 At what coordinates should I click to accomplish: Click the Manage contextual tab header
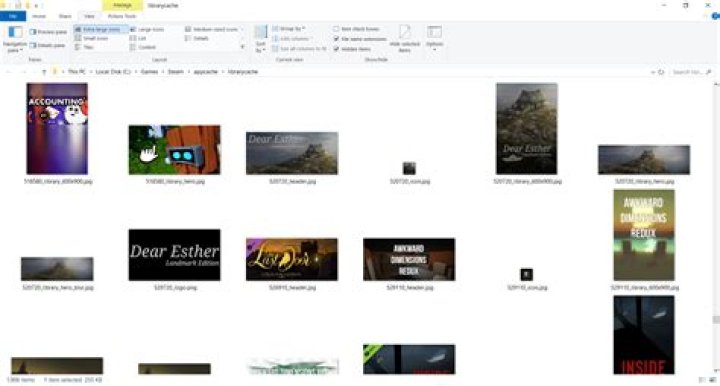122,5
